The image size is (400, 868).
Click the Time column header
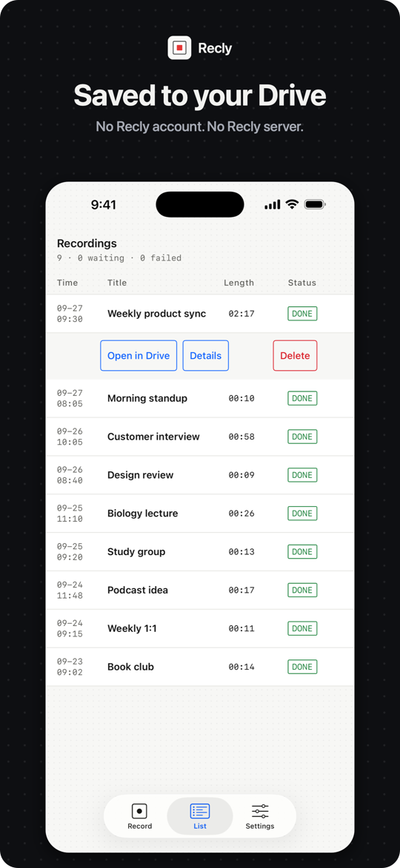tap(67, 283)
